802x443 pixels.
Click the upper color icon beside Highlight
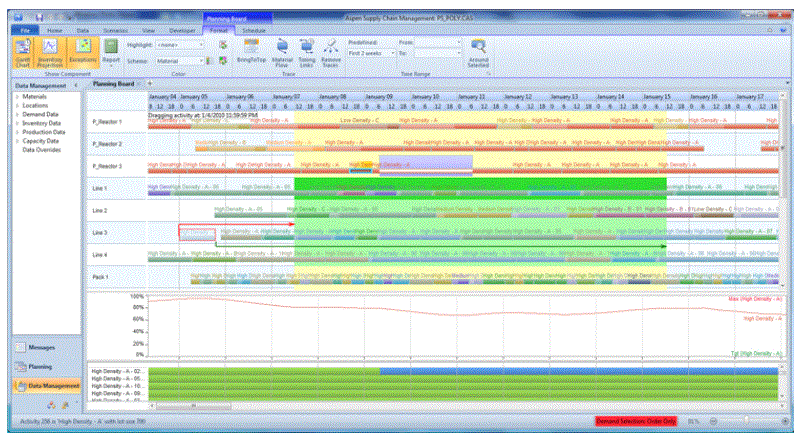(x=223, y=45)
